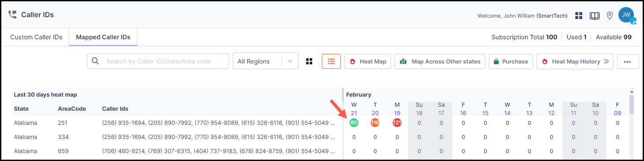This screenshot has height=161, width=644.
Task: Click the Heat Map button
Action: (x=368, y=61)
